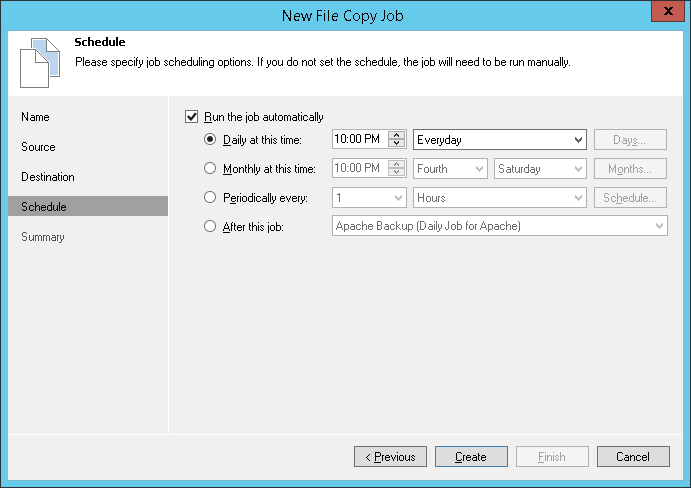
Task: Increase daily time with spinner up arrow
Action: click(397, 136)
